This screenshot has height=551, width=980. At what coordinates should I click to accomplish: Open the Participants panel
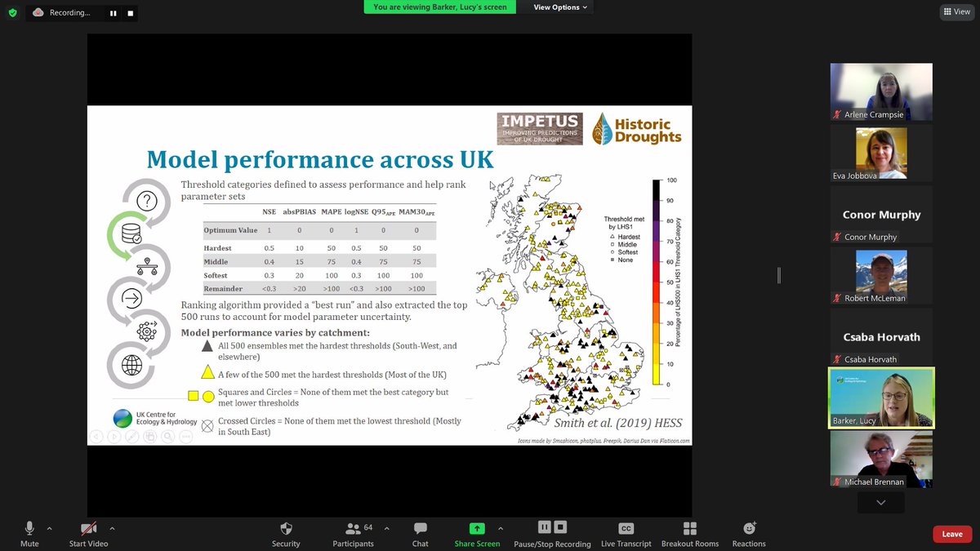click(x=353, y=533)
